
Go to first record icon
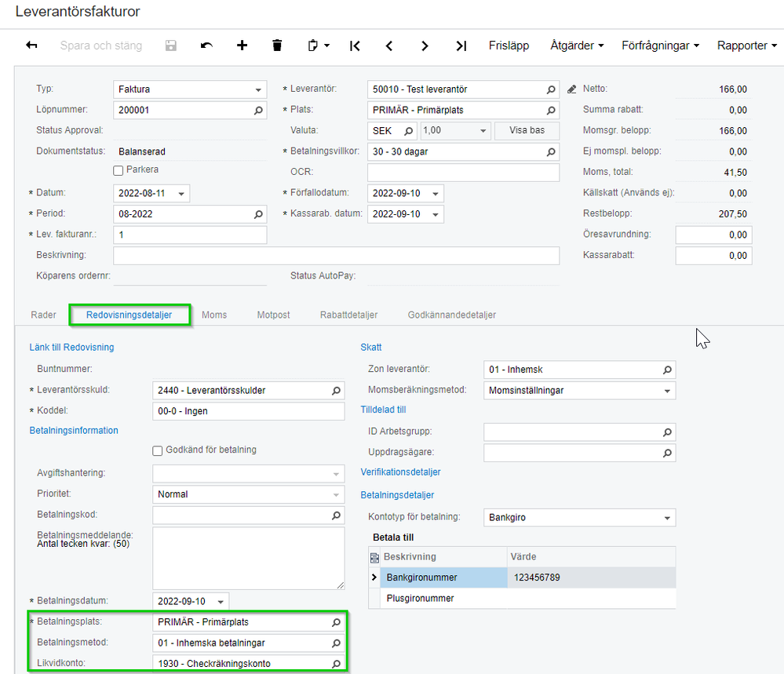coord(355,46)
